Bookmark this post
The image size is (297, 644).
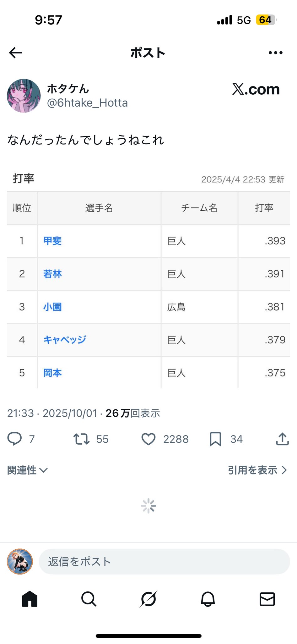coord(215,439)
